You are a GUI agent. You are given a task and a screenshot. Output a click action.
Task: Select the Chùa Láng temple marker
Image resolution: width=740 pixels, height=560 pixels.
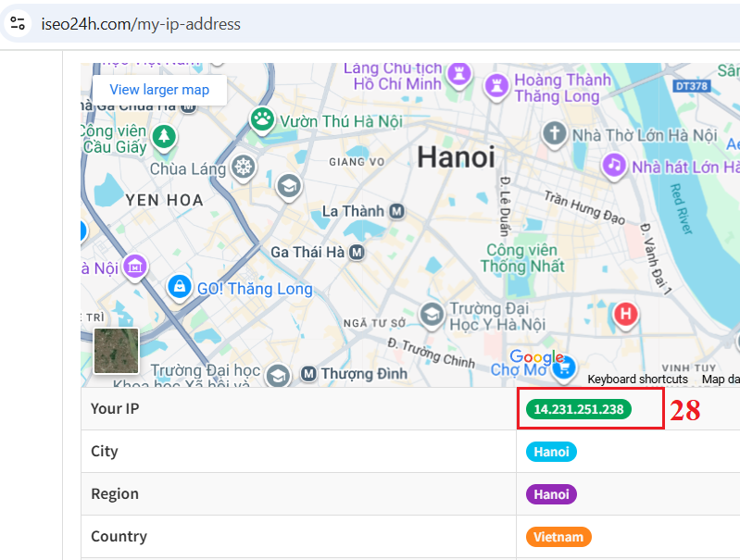pyautogui.click(x=243, y=168)
